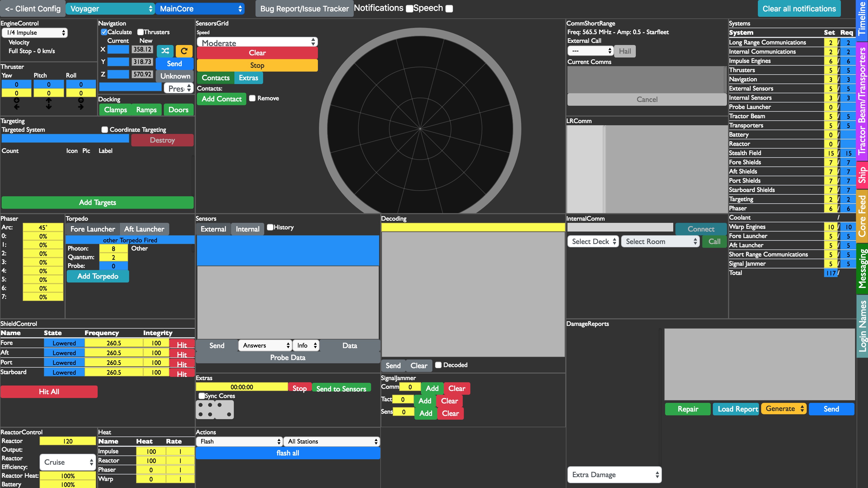
Task: Click the Roll right arrow icon
Action: tap(81, 107)
